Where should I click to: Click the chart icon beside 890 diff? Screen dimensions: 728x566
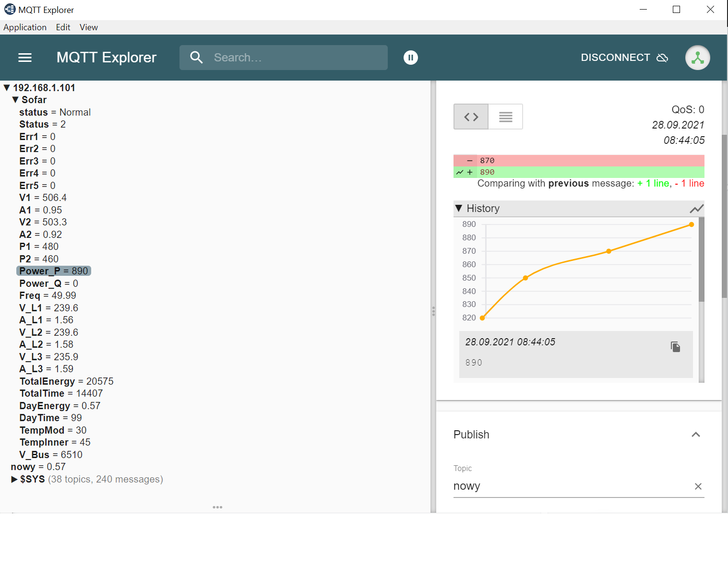coord(460,172)
